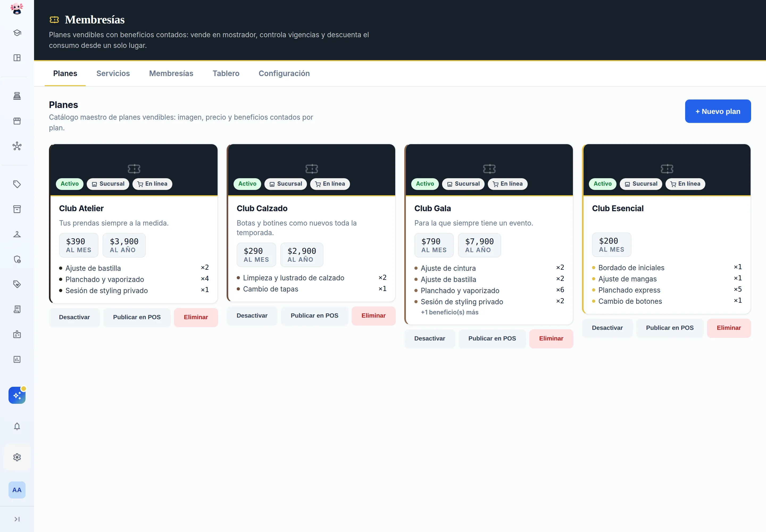Open the archive box sidebar icon

pyautogui.click(x=17, y=209)
